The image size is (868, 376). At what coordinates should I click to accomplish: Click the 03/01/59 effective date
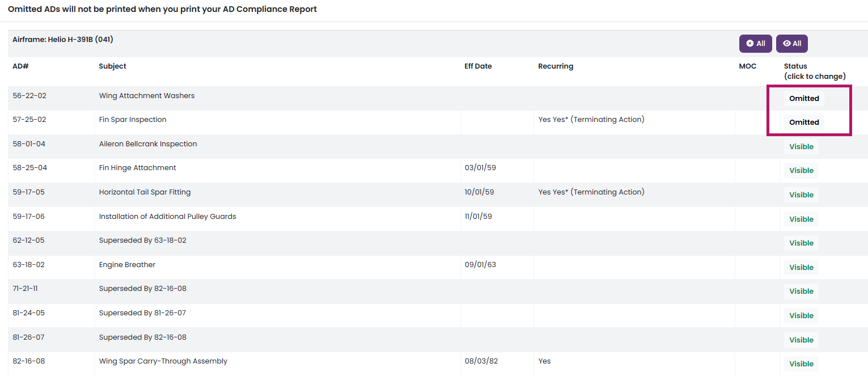click(480, 168)
